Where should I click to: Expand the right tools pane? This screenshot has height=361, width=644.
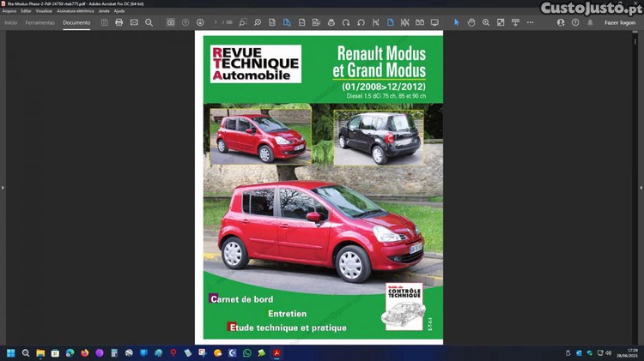tap(640, 187)
